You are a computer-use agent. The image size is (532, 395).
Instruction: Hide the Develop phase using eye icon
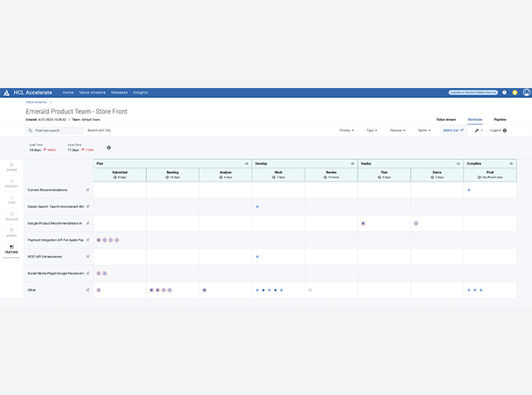point(352,163)
